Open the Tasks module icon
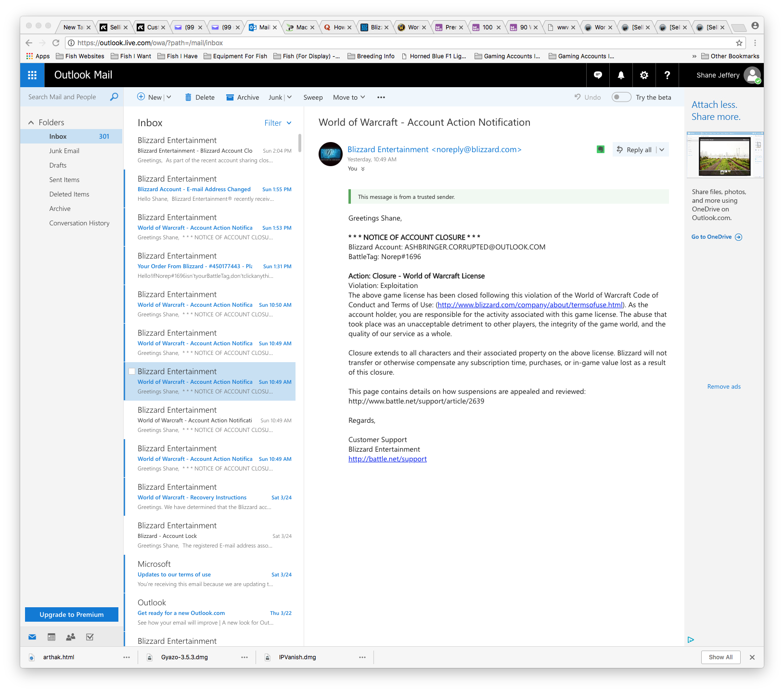The width and height of the screenshot is (784, 692). tap(90, 637)
